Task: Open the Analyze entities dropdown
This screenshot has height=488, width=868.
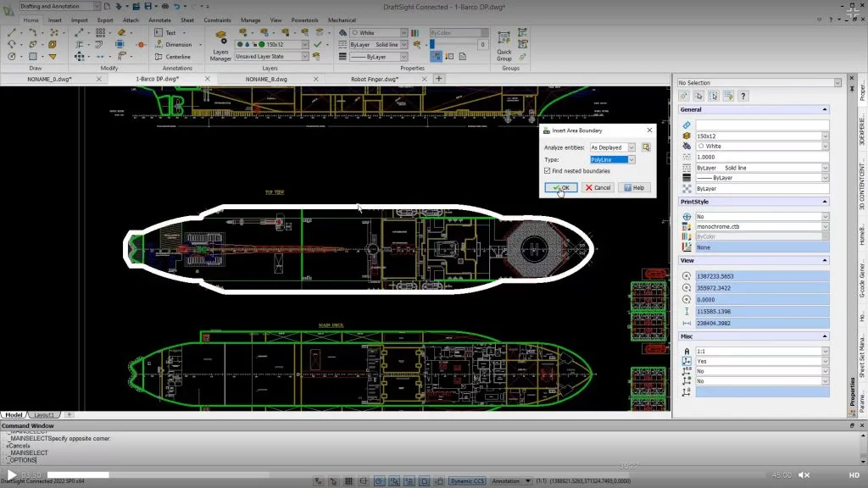Action: 630,147
